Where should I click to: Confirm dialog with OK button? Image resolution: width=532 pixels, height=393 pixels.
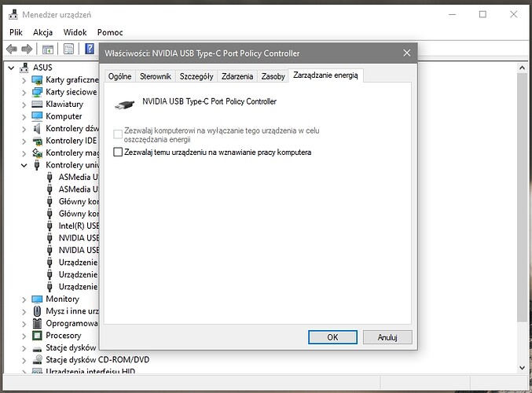coord(332,337)
